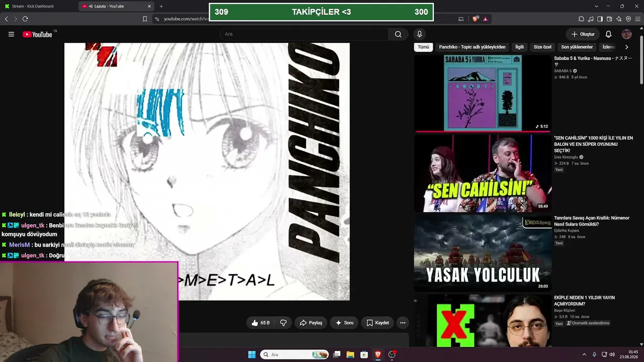Click the YouTube search input field
The width and height of the screenshot is (644, 362).
(x=303, y=34)
